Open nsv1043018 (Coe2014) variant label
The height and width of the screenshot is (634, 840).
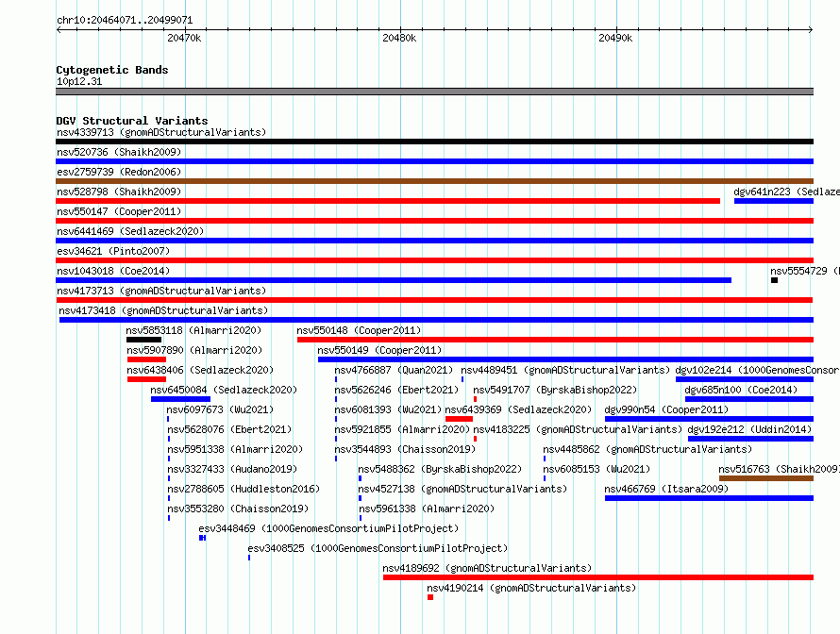[113, 271]
